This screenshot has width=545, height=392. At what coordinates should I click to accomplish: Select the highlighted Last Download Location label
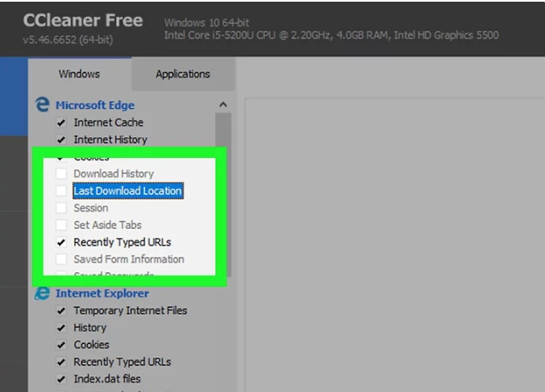coord(128,191)
